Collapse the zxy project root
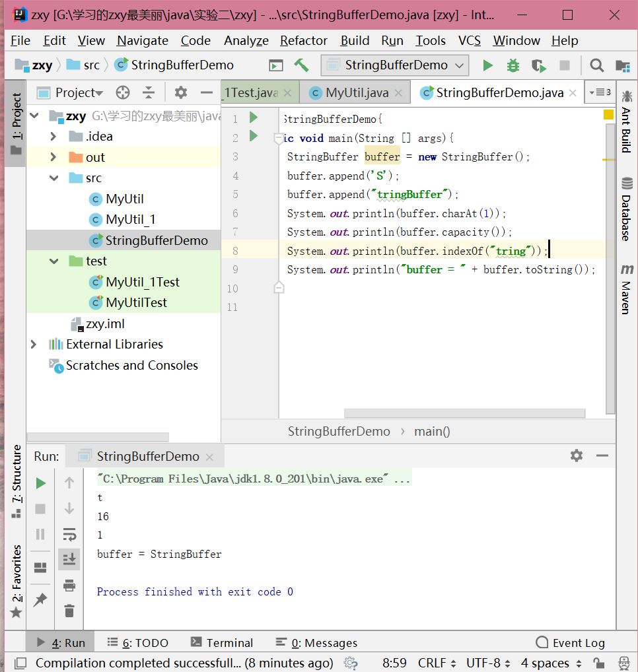 [x=35, y=116]
